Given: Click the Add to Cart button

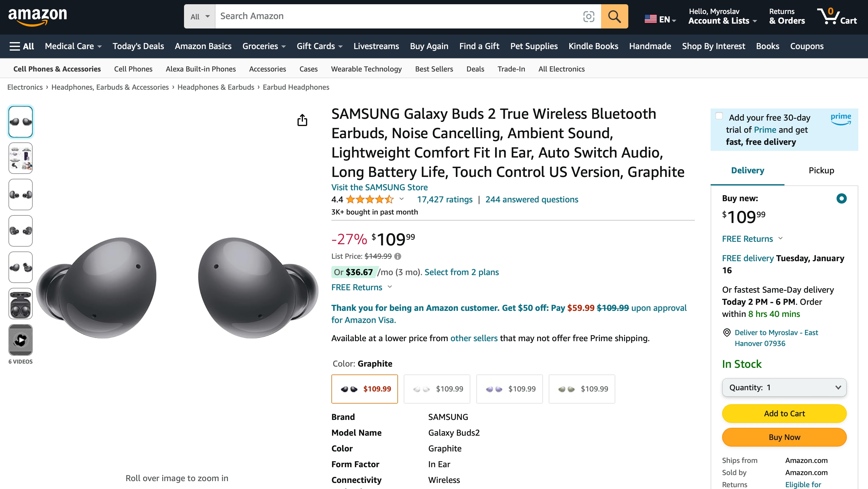Looking at the screenshot, I should point(784,414).
